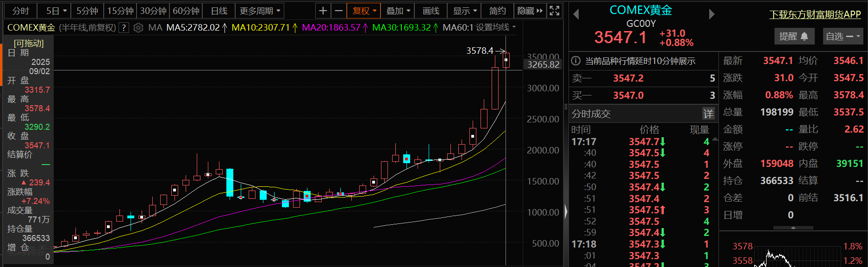Go to next instrument with right arrow
Image resolution: width=868 pixels, height=267 pixels.
click(712, 14)
